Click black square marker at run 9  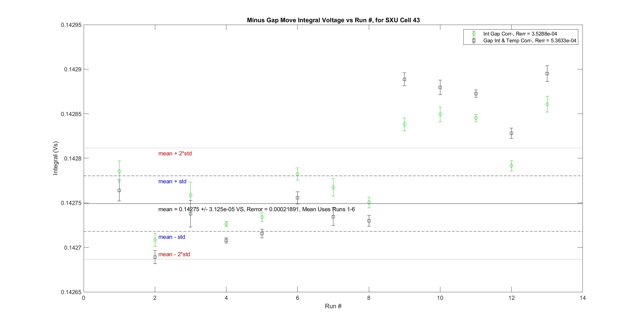(x=404, y=79)
